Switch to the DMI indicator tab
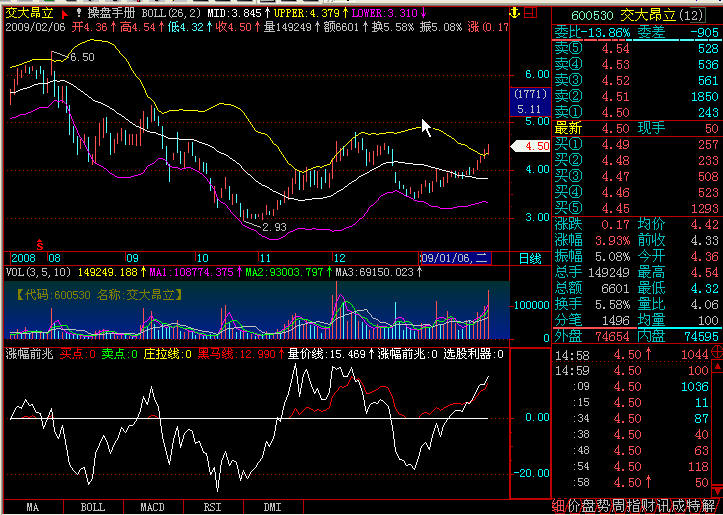Image resolution: width=723 pixels, height=515 pixels. coord(273,507)
